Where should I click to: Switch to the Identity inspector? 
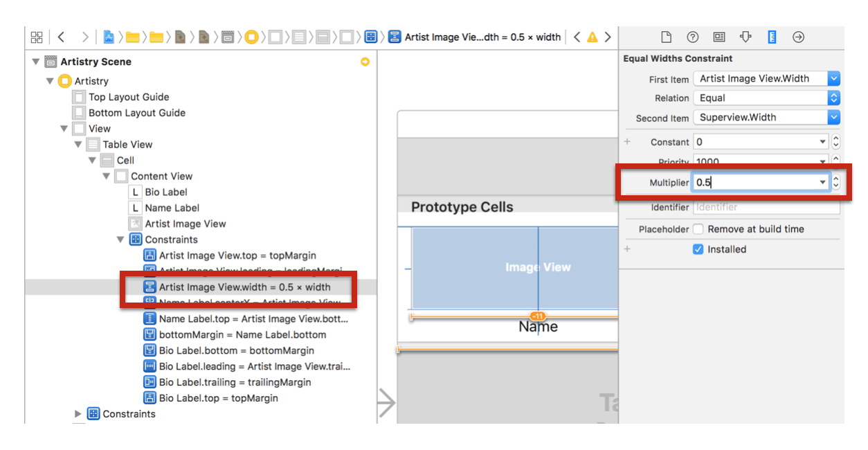(x=719, y=37)
